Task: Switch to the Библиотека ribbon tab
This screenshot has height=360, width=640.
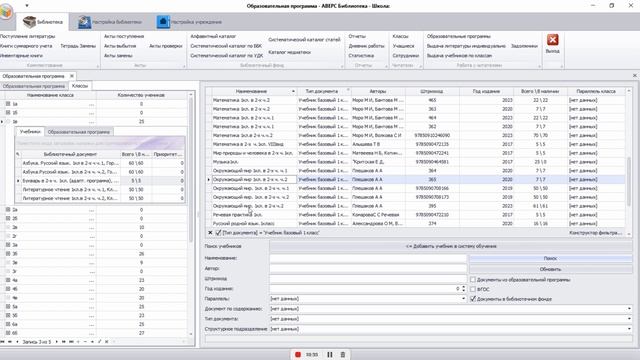Action: tap(43, 22)
